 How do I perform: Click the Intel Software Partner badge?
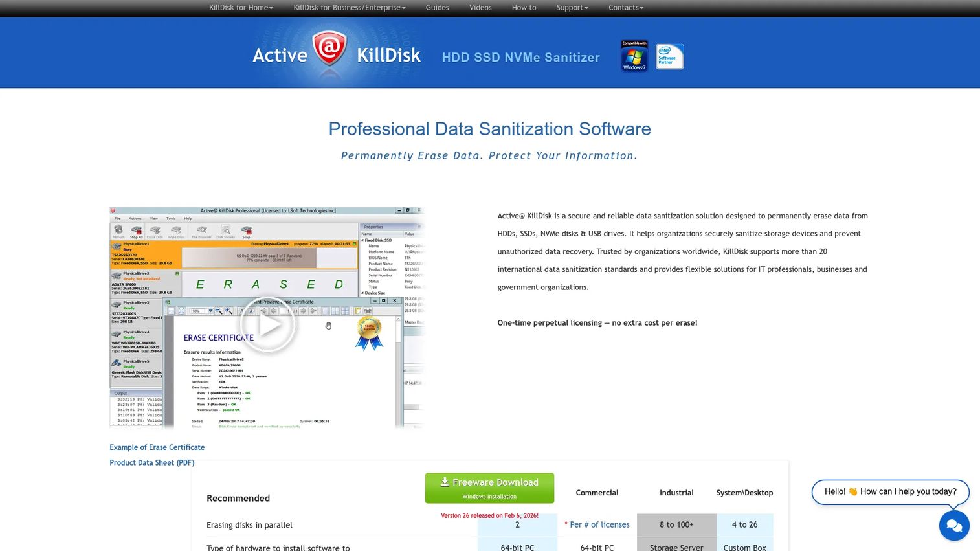click(670, 56)
